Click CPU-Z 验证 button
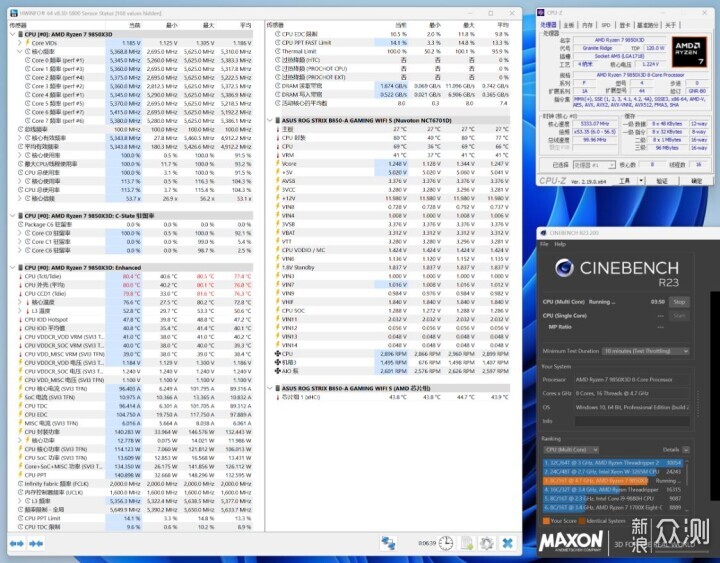720x563 pixels. click(662, 181)
